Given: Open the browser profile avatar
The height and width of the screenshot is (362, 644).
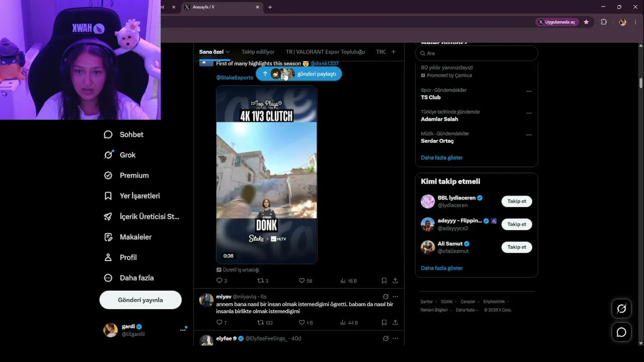Looking at the screenshot, I should [x=623, y=22].
